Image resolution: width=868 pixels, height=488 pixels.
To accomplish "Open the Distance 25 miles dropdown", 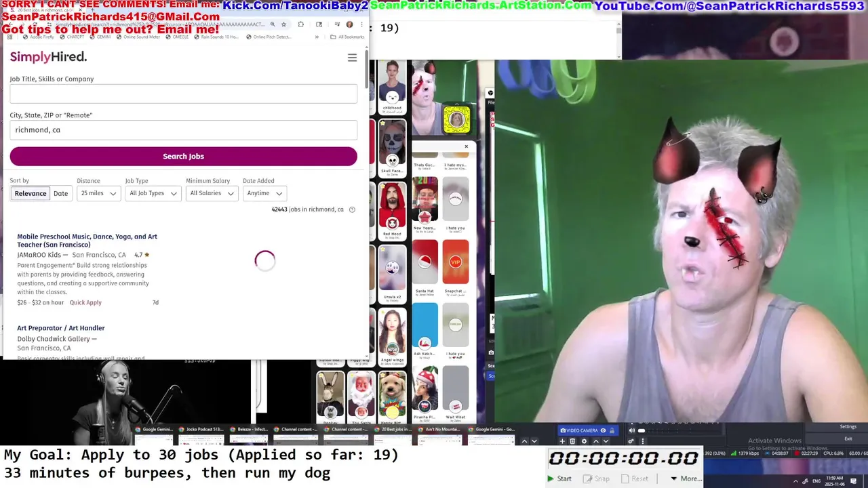I will [99, 193].
